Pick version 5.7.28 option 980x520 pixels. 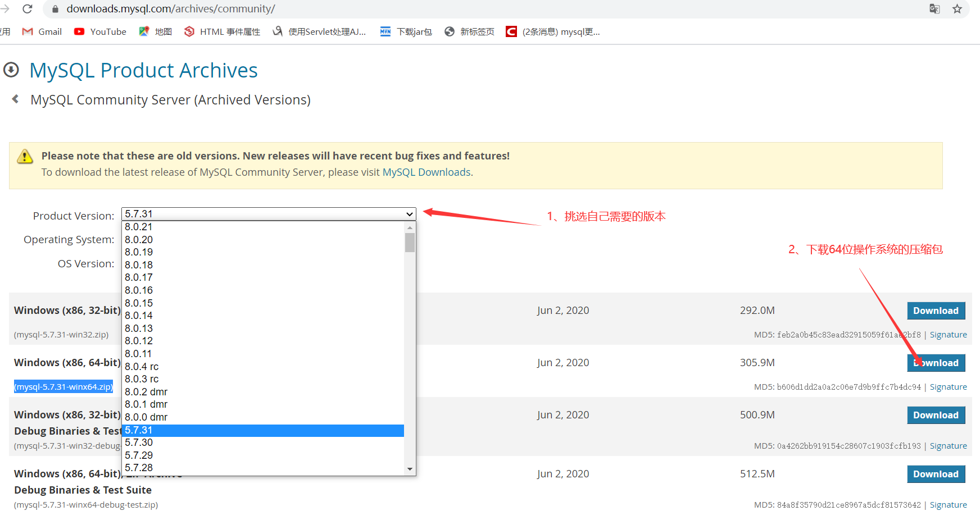[263, 468]
